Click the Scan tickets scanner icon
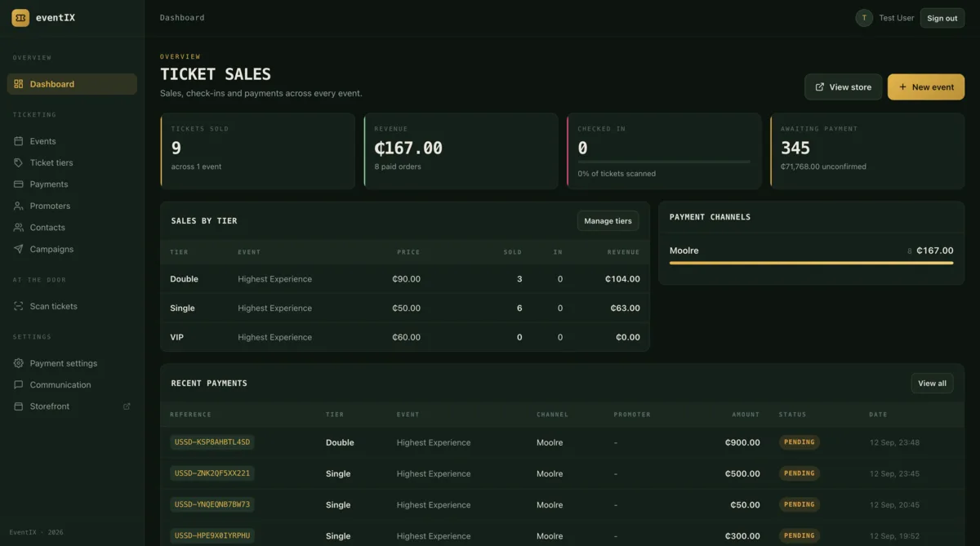 click(x=19, y=306)
